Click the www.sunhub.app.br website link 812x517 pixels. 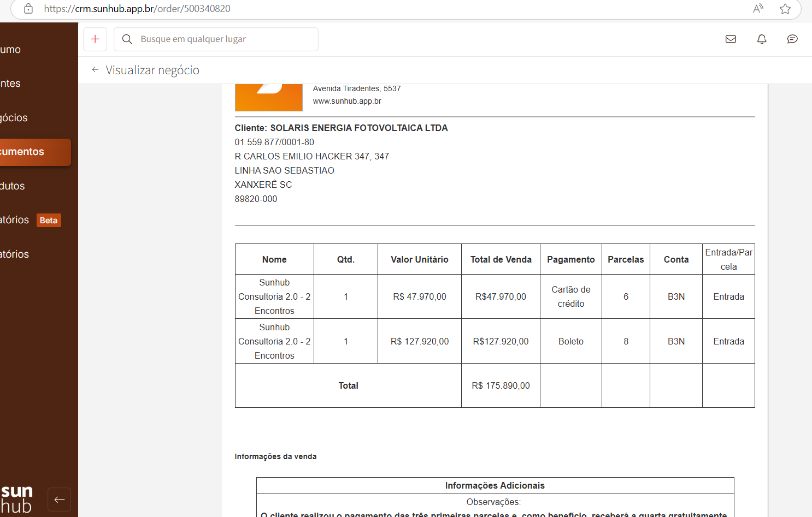click(x=347, y=101)
